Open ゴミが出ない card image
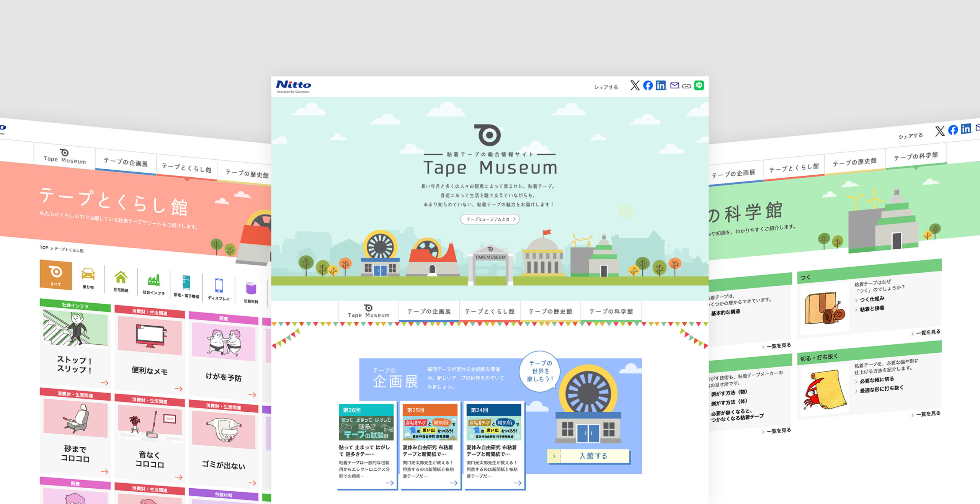The width and height of the screenshot is (980, 504). 224,429
